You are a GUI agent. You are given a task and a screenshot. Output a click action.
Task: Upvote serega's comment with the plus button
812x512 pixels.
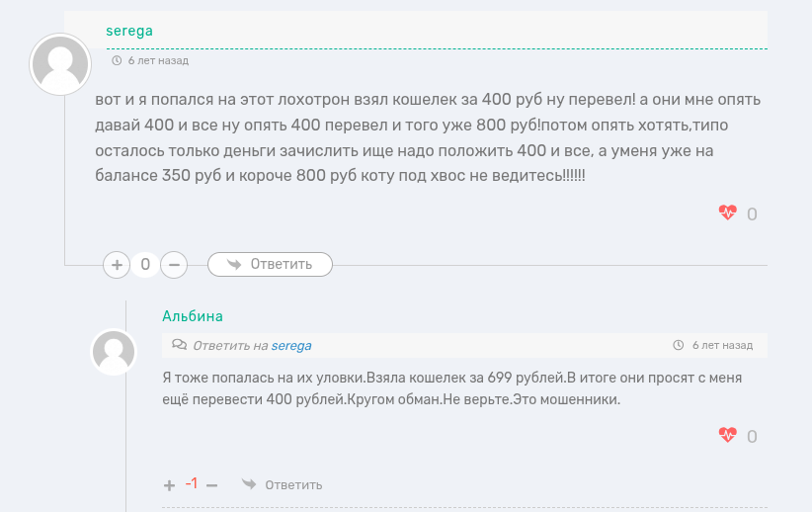tap(117, 264)
